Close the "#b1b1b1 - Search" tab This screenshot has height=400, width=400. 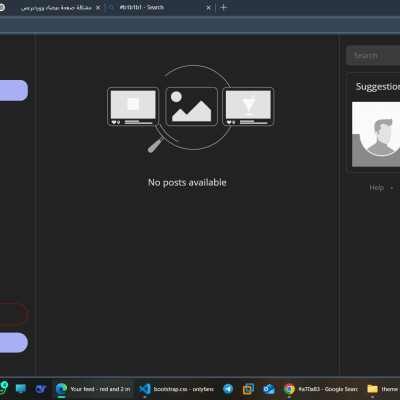208,7
